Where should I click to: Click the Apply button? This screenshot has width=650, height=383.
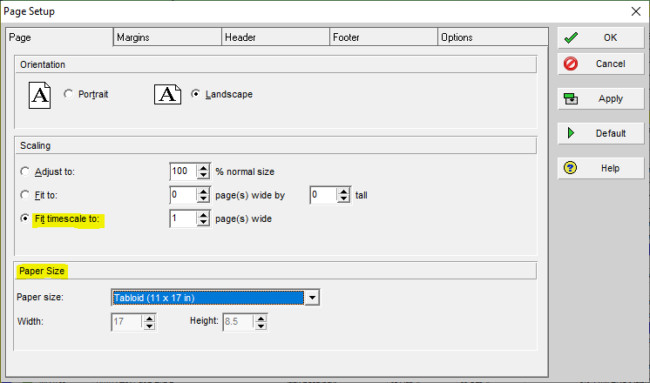point(601,99)
